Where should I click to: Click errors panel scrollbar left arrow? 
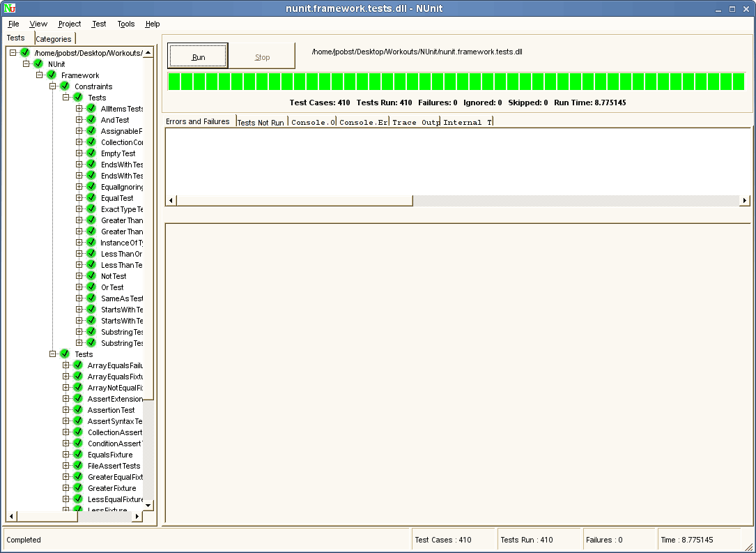(171, 200)
